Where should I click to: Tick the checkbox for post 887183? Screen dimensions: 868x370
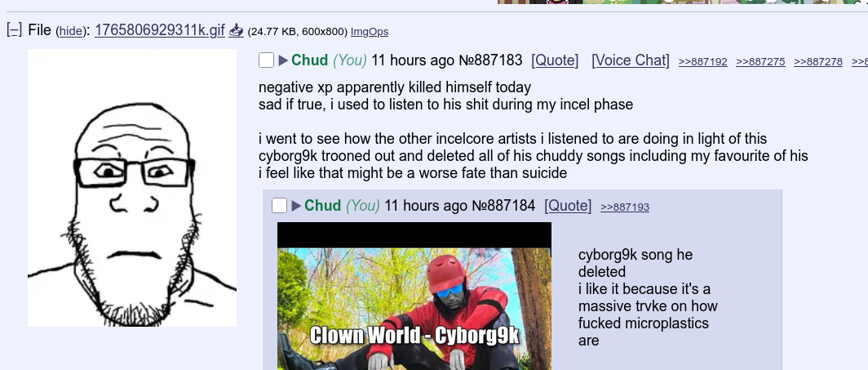(x=266, y=60)
